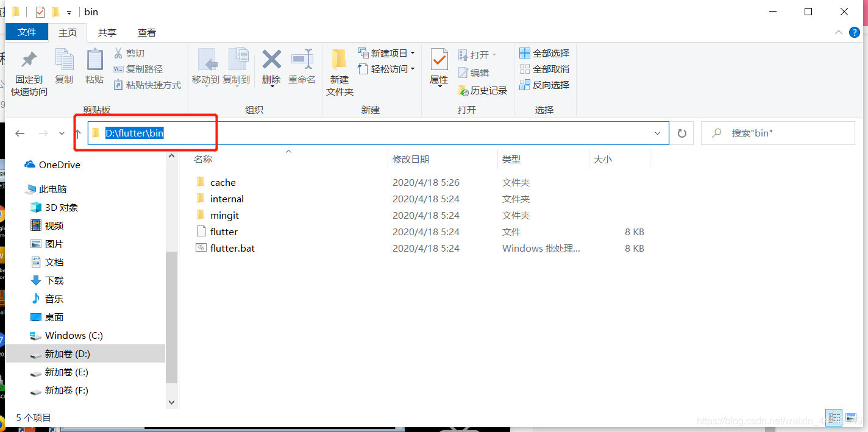
Task: Click the Back navigation arrow
Action: coord(20,133)
